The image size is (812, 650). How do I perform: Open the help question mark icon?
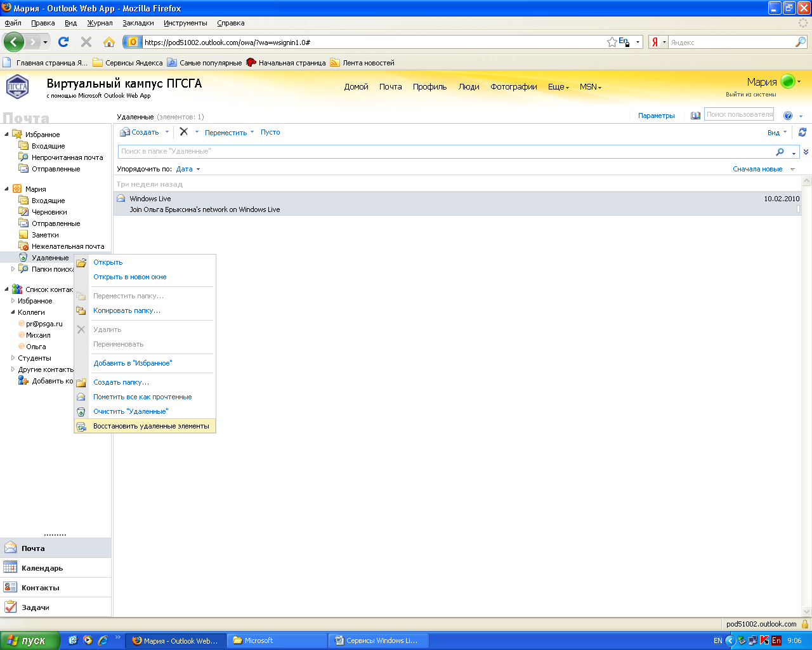pos(788,116)
